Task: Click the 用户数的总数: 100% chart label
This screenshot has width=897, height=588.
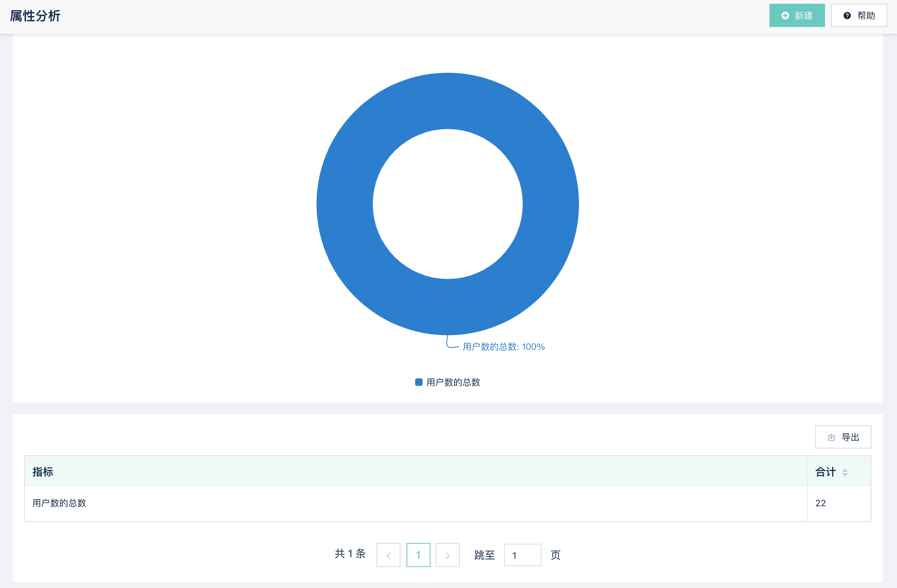Action: (504, 347)
